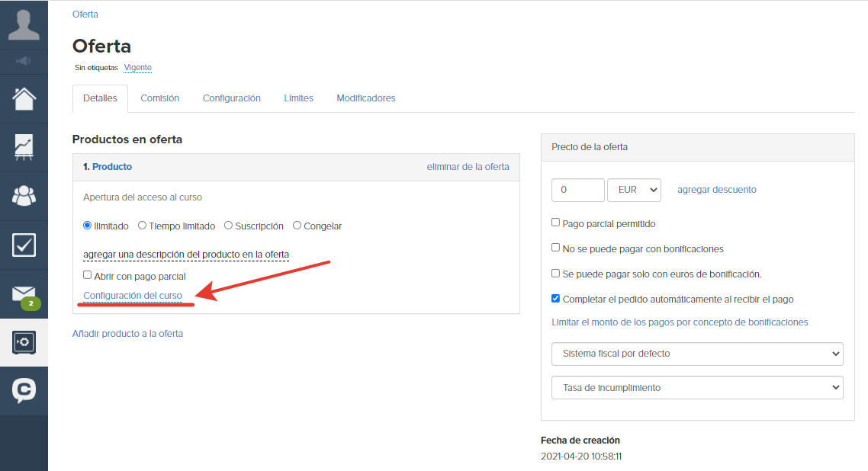Click the price amount input field

pos(578,190)
